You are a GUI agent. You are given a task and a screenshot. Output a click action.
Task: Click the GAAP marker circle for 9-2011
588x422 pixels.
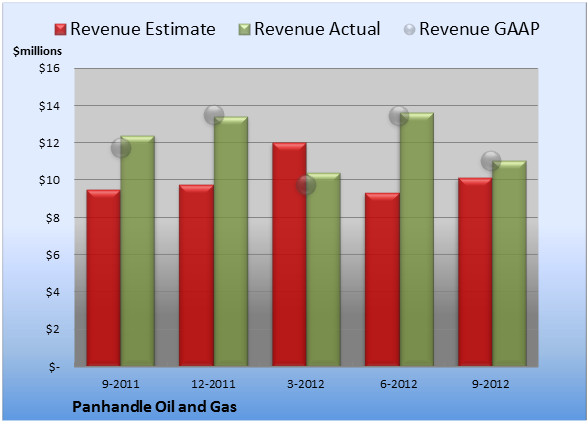121,148
